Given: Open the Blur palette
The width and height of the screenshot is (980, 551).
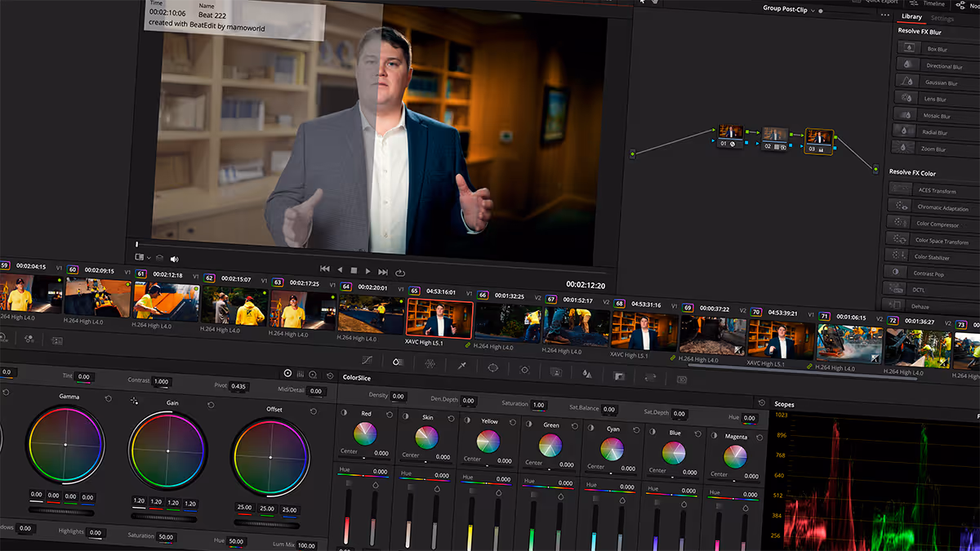Looking at the screenshot, I should coord(586,373).
